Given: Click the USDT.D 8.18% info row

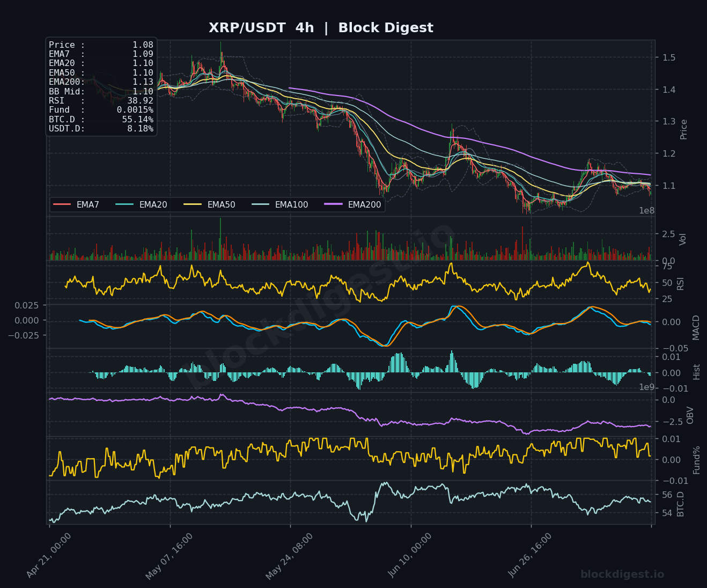Looking at the screenshot, I should 101,129.
